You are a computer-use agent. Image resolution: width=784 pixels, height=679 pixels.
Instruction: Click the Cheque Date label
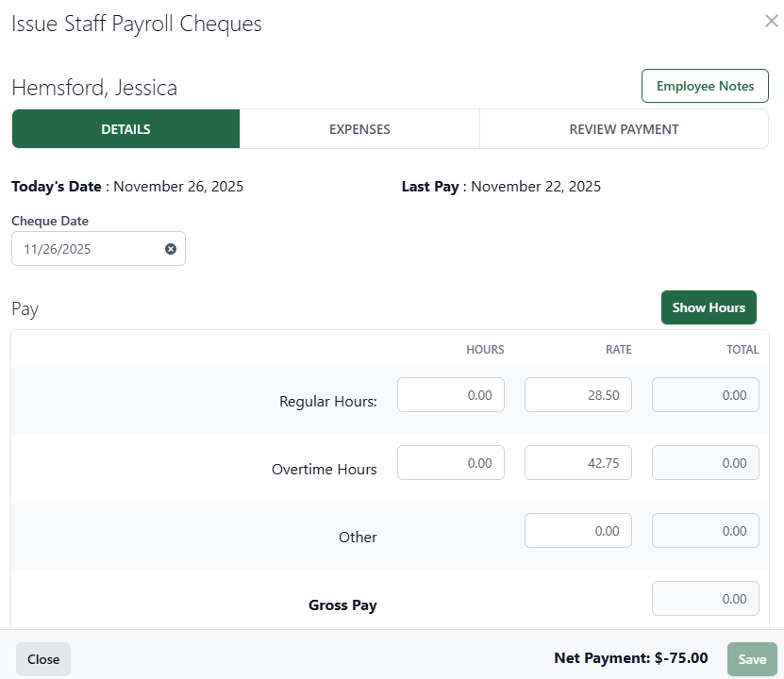[x=50, y=221]
